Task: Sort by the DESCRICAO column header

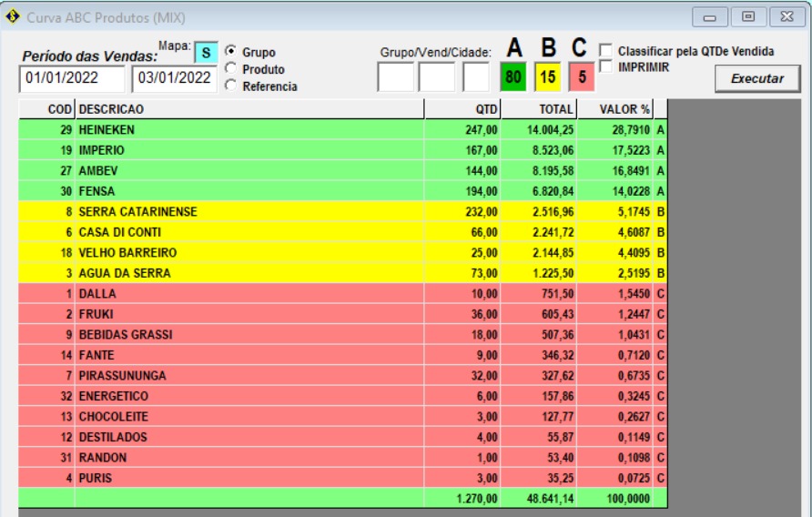Action: pos(249,109)
